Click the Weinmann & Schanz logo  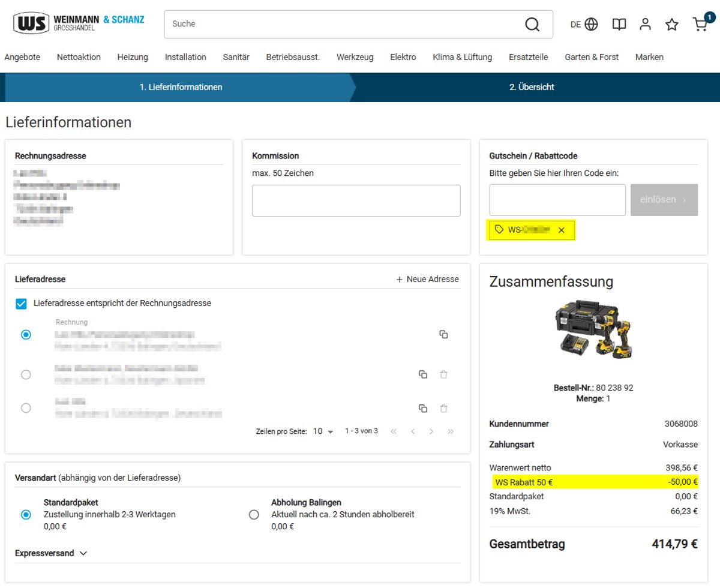(x=79, y=23)
